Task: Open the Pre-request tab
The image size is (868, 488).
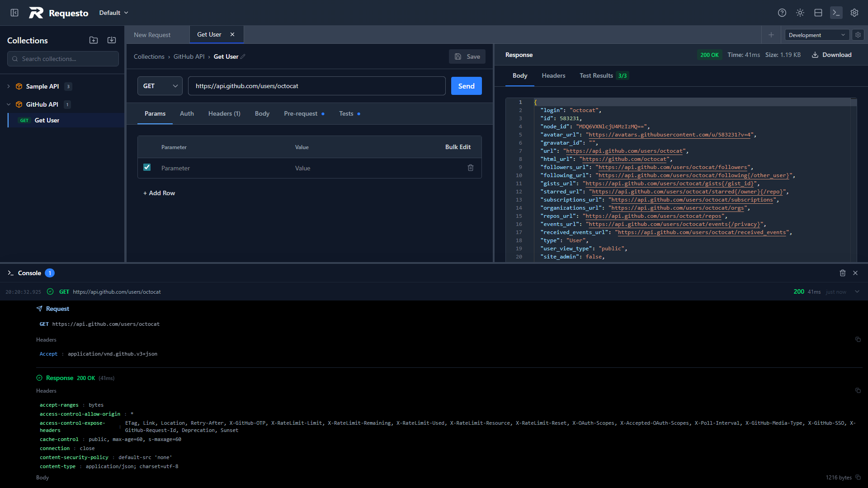Action: (x=304, y=113)
